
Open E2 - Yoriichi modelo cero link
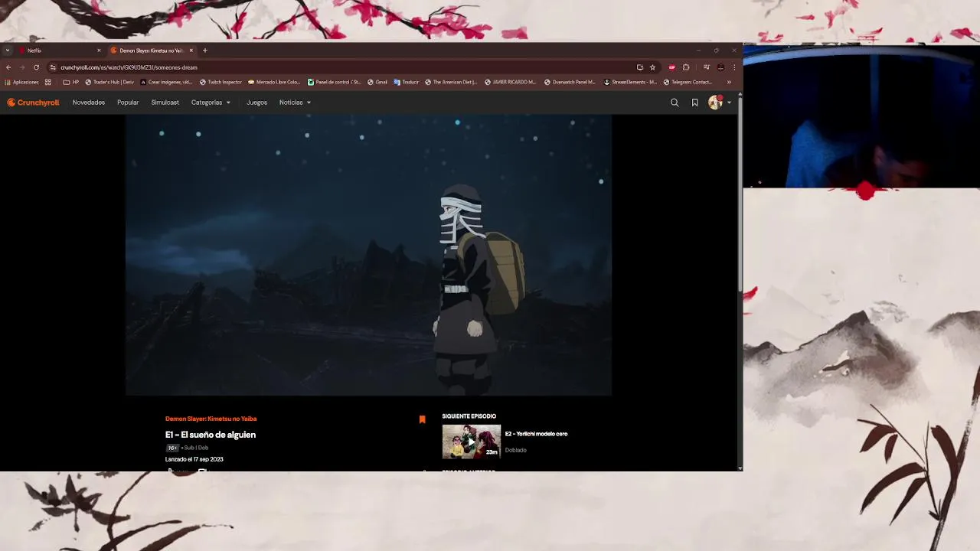[x=536, y=434]
